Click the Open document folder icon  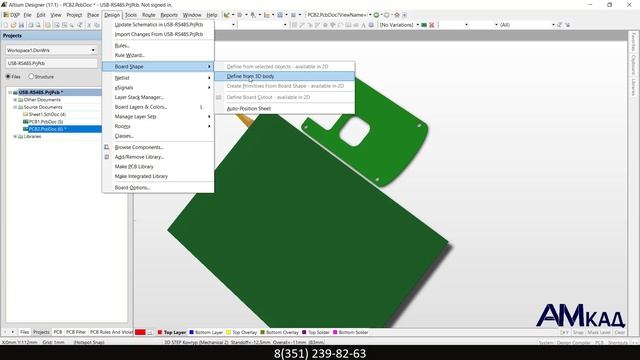pyautogui.click(x=13, y=25)
